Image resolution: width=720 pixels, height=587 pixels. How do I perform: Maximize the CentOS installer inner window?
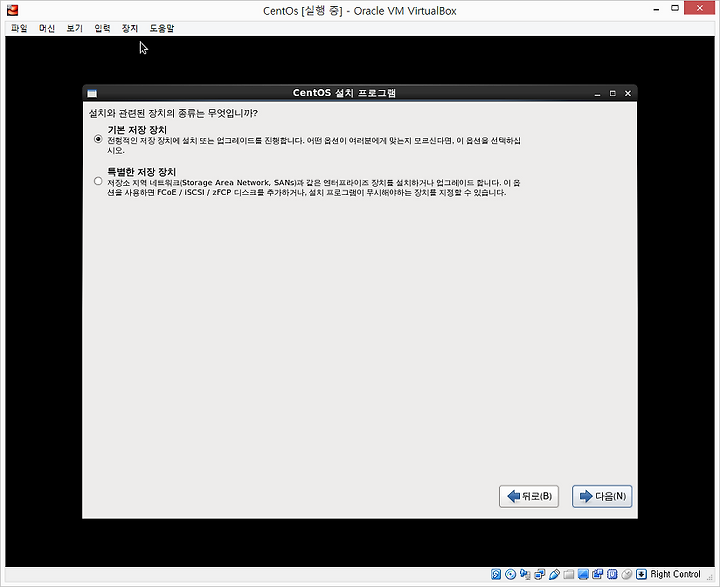tap(613, 93)
